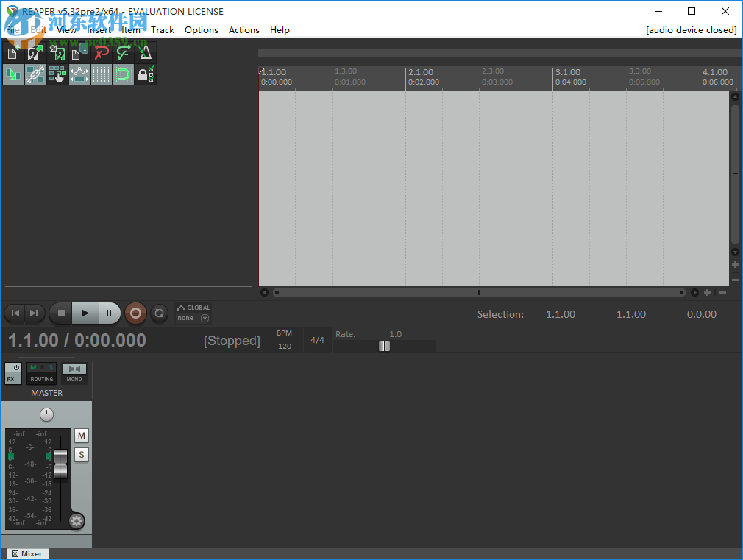Viewport: 743px width, 560px height.
Task: Click the green Redo arrow icon
Action: click(x=123, y=52)
